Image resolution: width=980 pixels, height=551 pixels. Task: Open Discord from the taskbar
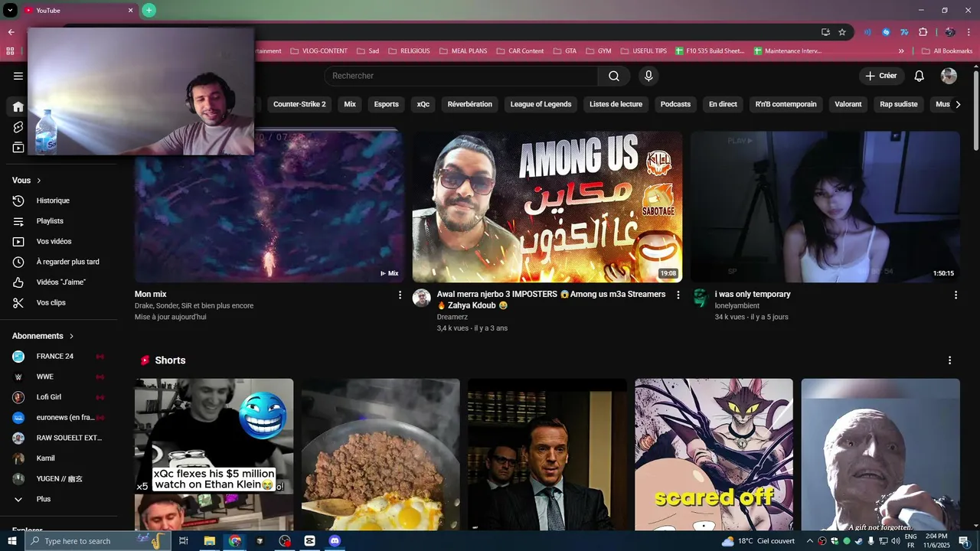click(335, 541)
